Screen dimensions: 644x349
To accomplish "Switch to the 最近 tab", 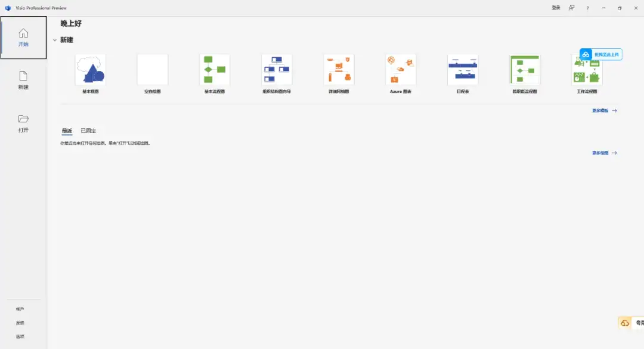I will coord(67,131).
